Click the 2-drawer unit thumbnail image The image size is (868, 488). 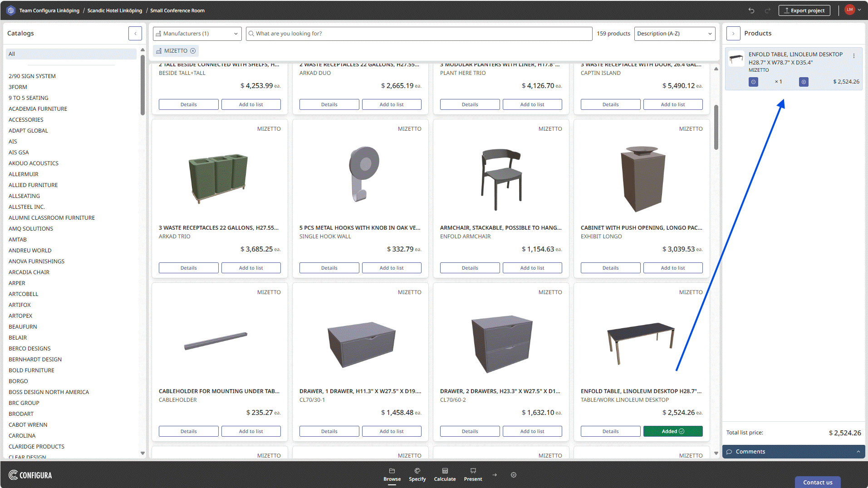501,344
